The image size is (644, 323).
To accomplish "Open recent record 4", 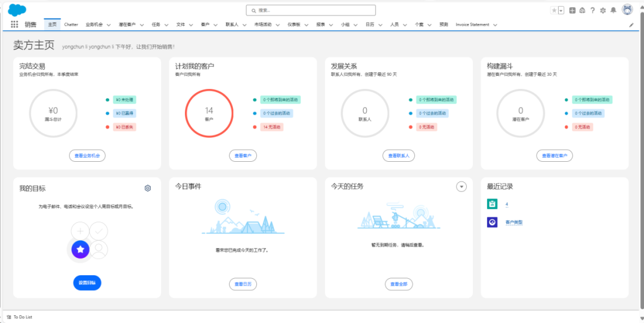I will click(507, 204).
